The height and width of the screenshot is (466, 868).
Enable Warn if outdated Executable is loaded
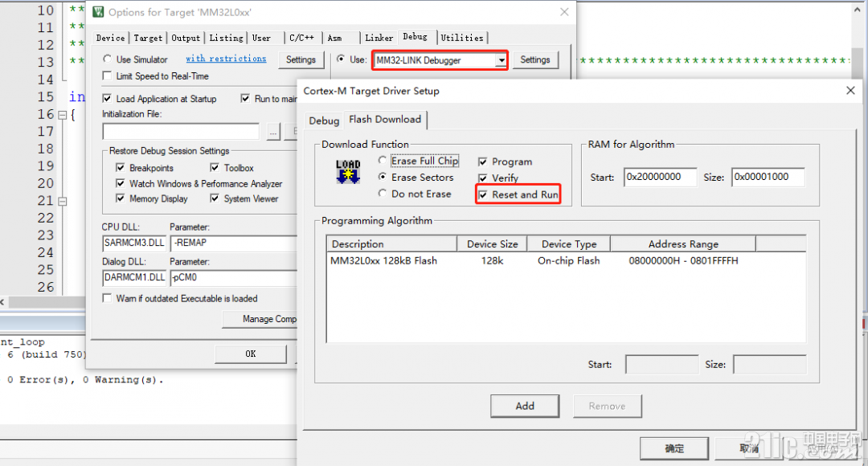point(108,298)
